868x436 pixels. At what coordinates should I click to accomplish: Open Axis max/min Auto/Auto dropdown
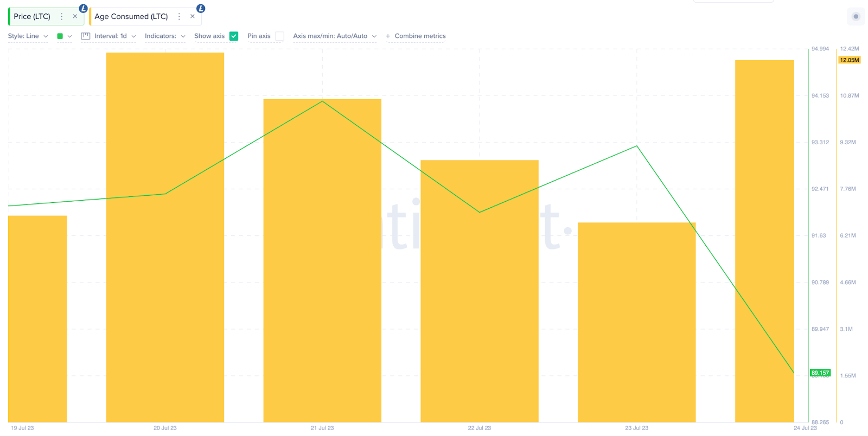pos(335,36)
